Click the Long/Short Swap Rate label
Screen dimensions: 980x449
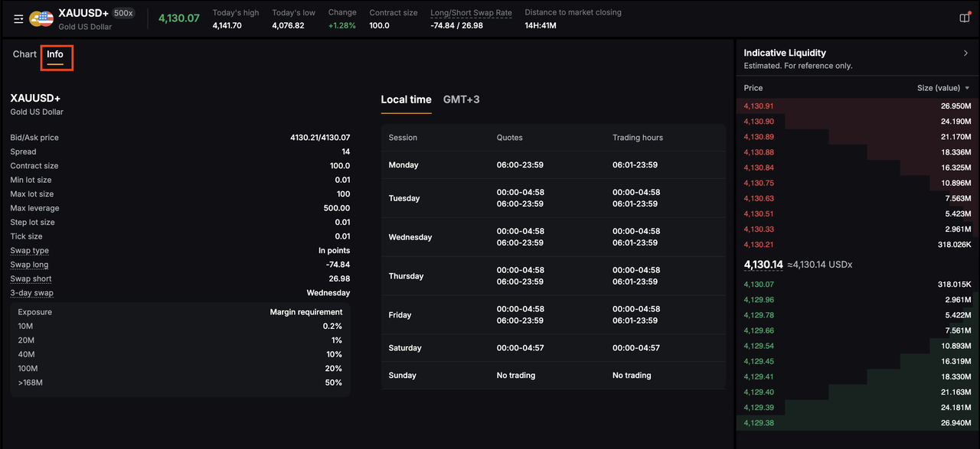coord(472,12)
